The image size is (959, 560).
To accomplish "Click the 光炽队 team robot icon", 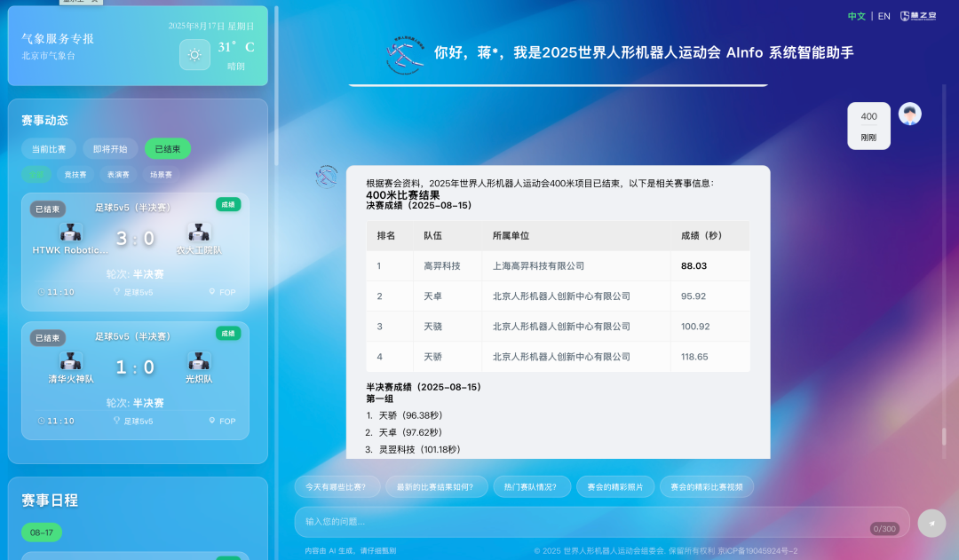I will [199, 361].
